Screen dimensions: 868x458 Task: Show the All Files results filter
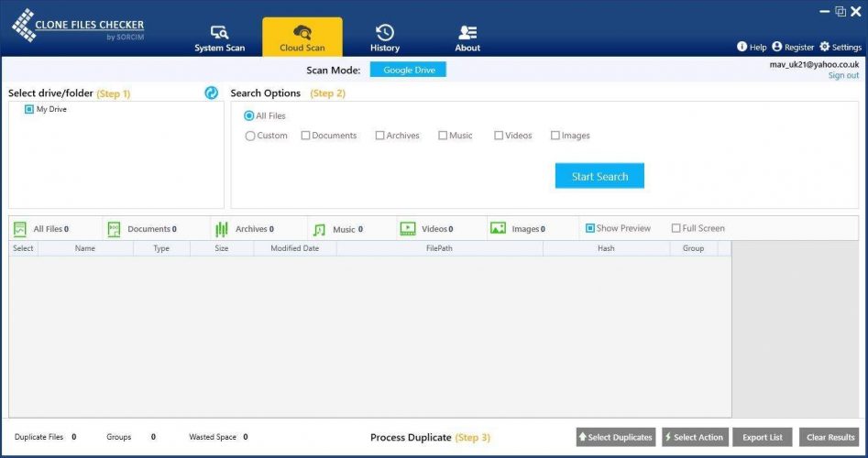(x=41, y=229)
